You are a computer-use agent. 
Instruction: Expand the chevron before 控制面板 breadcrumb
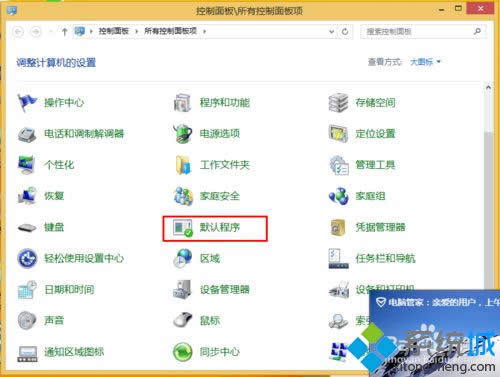coord(91,32)
